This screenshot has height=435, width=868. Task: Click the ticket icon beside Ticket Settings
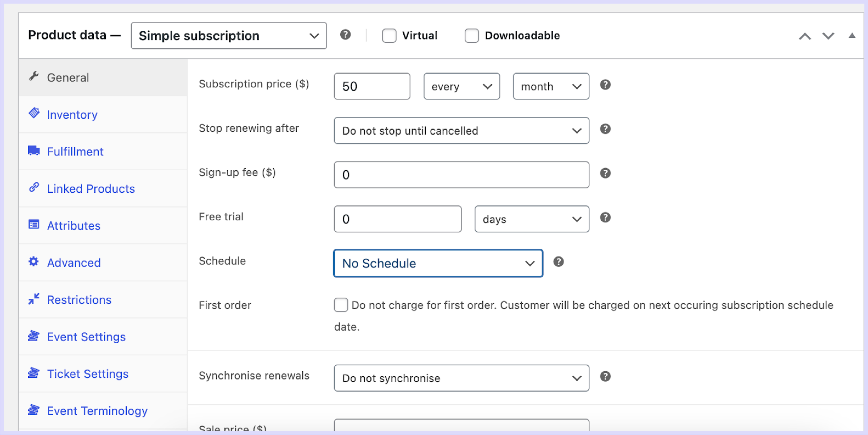click(34, 373)
